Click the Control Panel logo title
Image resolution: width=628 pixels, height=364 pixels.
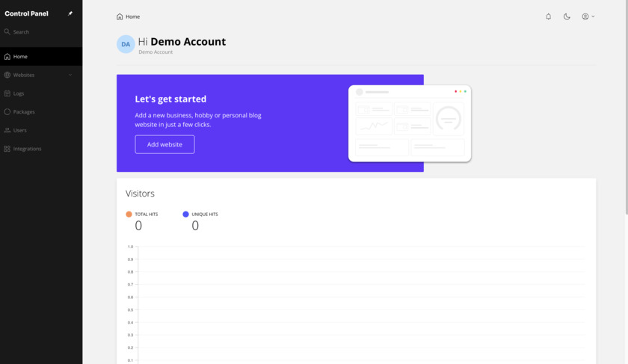click(26, 13)
